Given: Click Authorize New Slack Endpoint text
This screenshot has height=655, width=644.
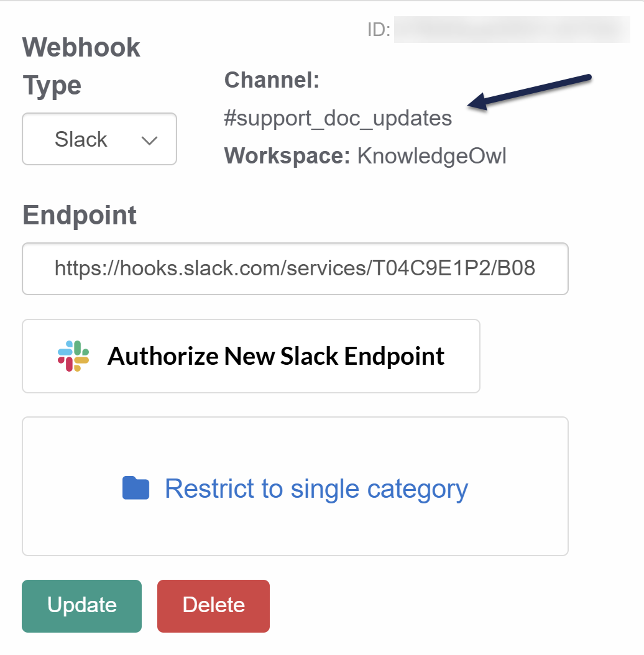Looking at the screenshot, I should point(276,356).
